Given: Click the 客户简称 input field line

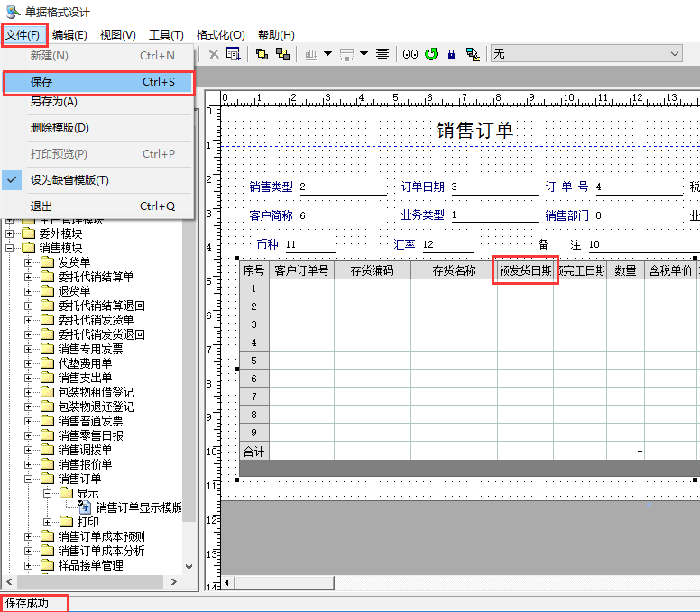Looking at the screenshot, I should 341,216.
